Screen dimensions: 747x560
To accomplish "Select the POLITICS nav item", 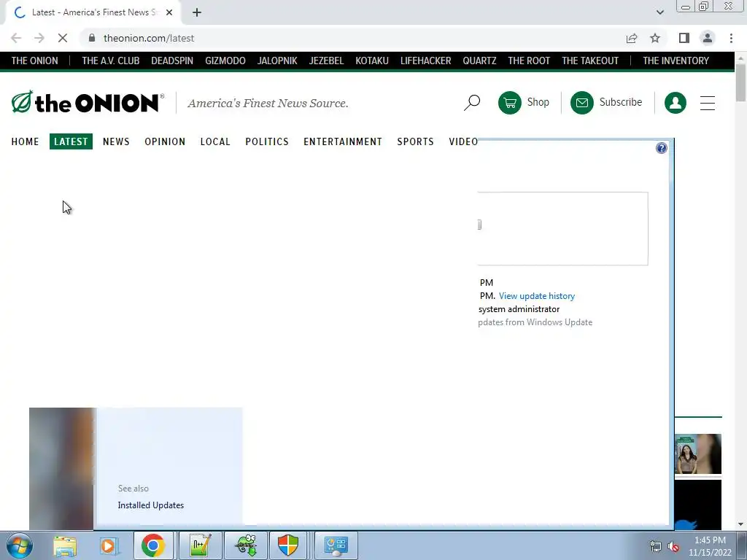I will click(x=267, y=141).
